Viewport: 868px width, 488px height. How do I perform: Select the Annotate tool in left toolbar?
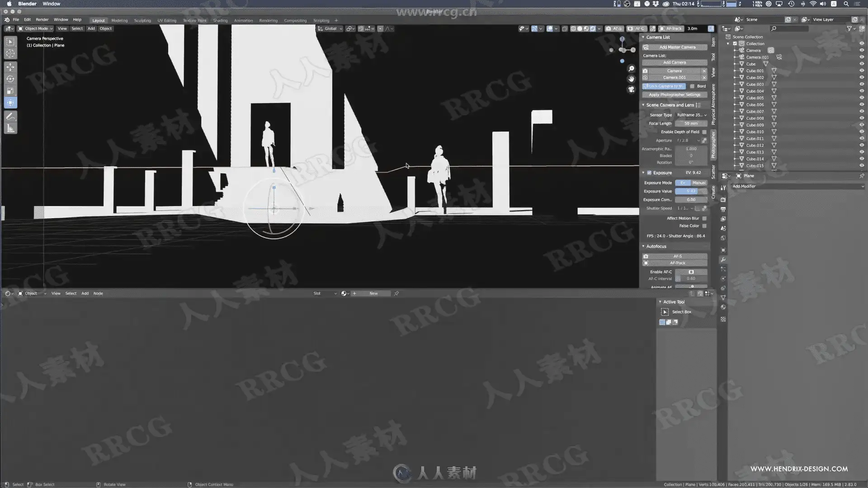pos(10,117)
